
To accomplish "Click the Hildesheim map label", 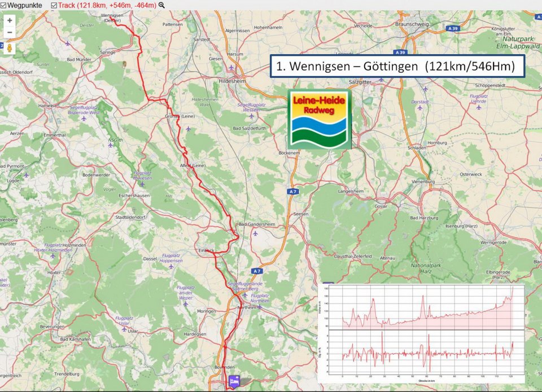I will pos(232,81).
